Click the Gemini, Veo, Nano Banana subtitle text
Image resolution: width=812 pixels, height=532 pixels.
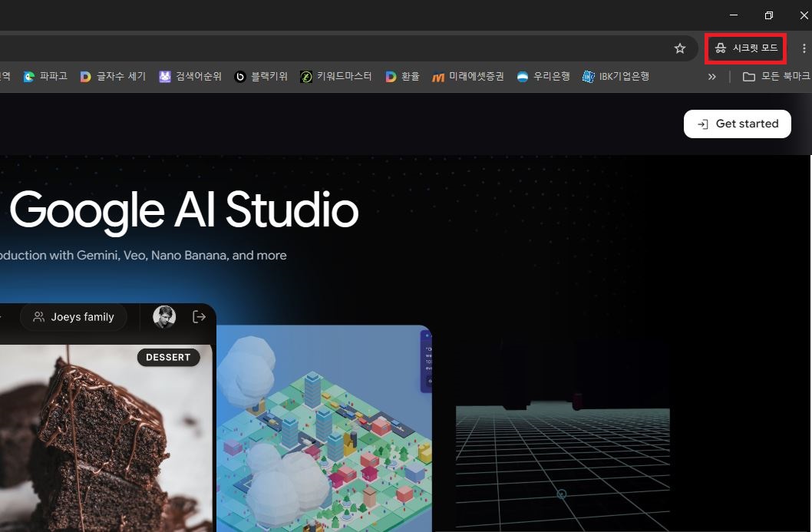[144, 256]
